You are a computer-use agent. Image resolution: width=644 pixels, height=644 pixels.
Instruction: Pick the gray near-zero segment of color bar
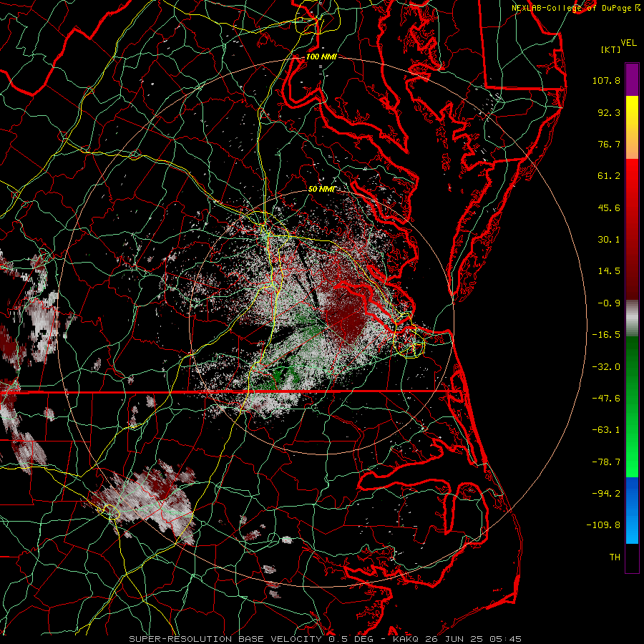632,318
